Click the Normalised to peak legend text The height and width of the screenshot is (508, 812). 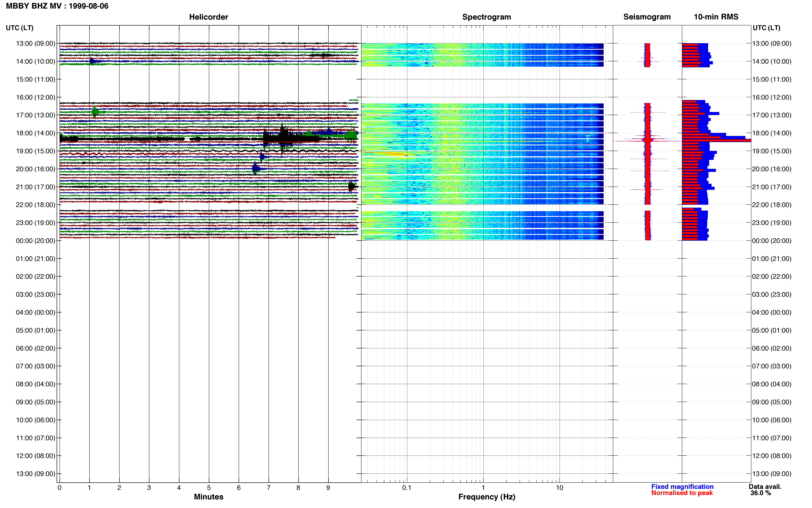[x=682, y=493]
